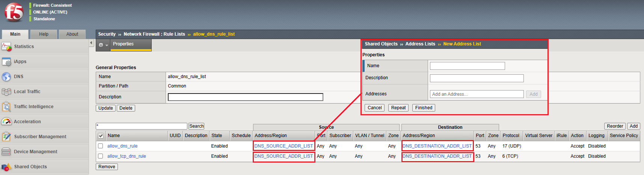Click Finished in New Address List
The image size is (644, 175).
pos(424,108)
